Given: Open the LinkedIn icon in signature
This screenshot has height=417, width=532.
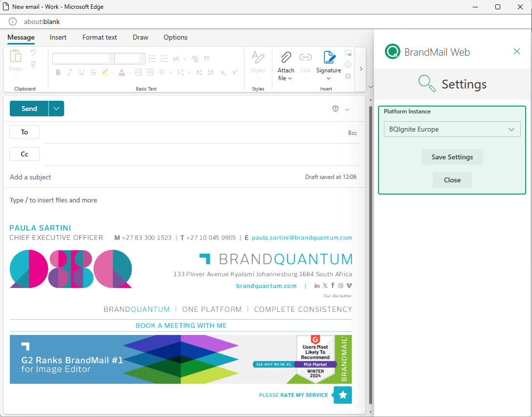Looking at the screenshot, I should point(317,285).
